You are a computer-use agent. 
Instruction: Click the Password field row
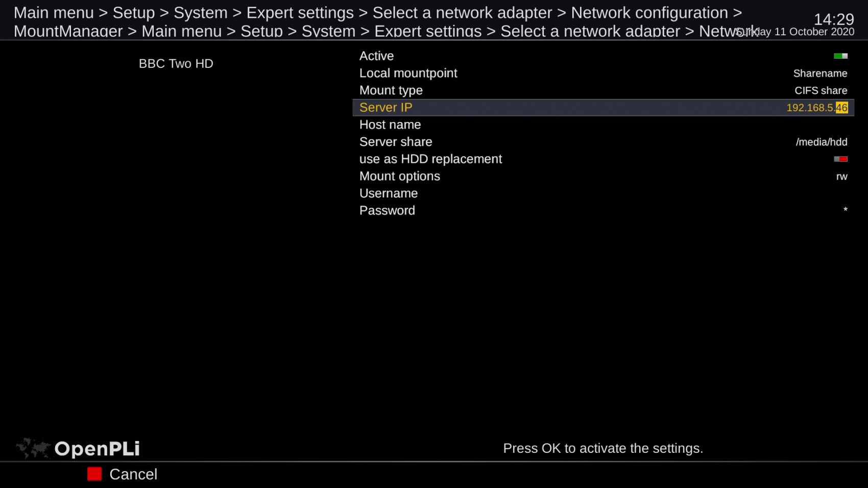click(x=387, y=211)
